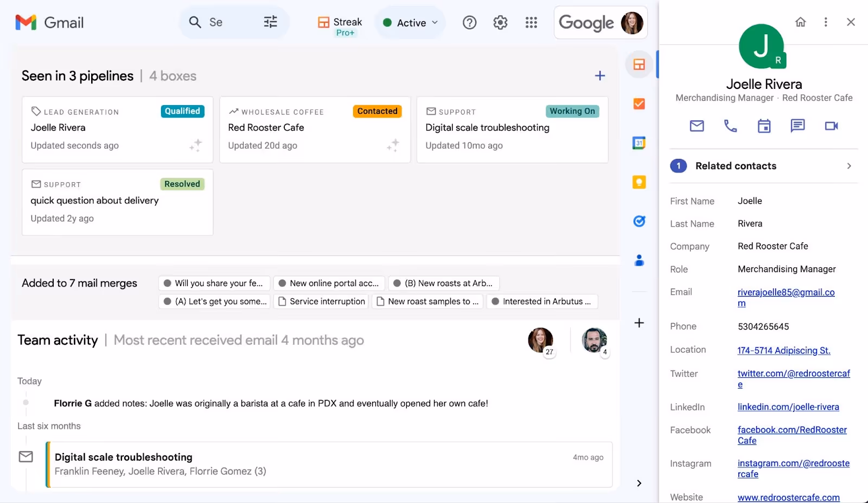Open contact panel three-dot menu
Viewport: 868px width, 503px height.
coord(826,22)
